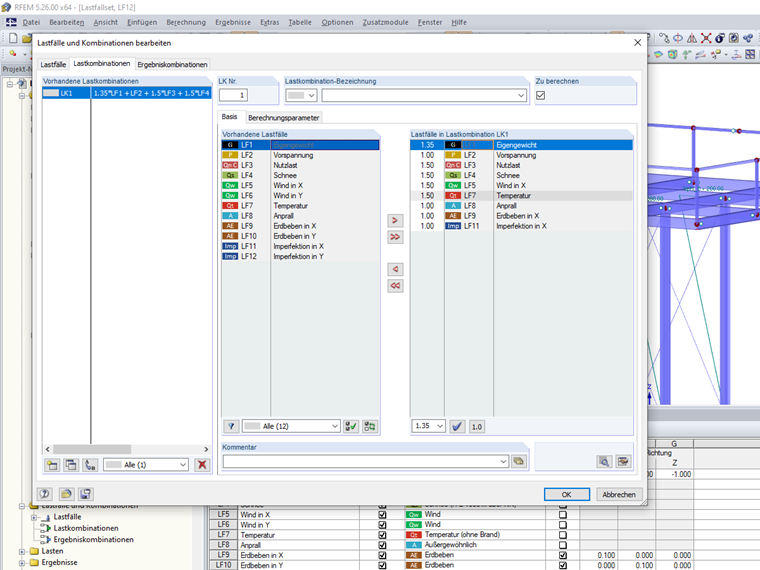
Task: Expand the Lastfälle tree node in navigator
Action: pos(33,517)
